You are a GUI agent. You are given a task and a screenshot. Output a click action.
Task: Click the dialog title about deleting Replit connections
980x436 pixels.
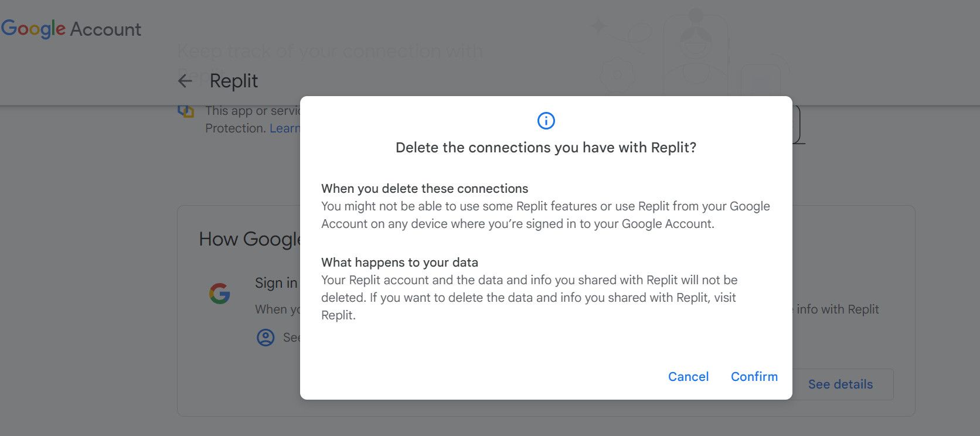pos(545,148)
